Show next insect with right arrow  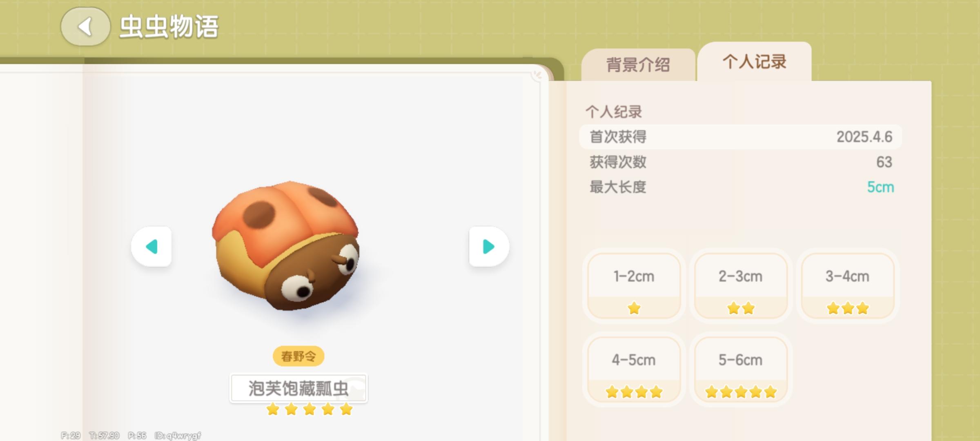(489, 247)
